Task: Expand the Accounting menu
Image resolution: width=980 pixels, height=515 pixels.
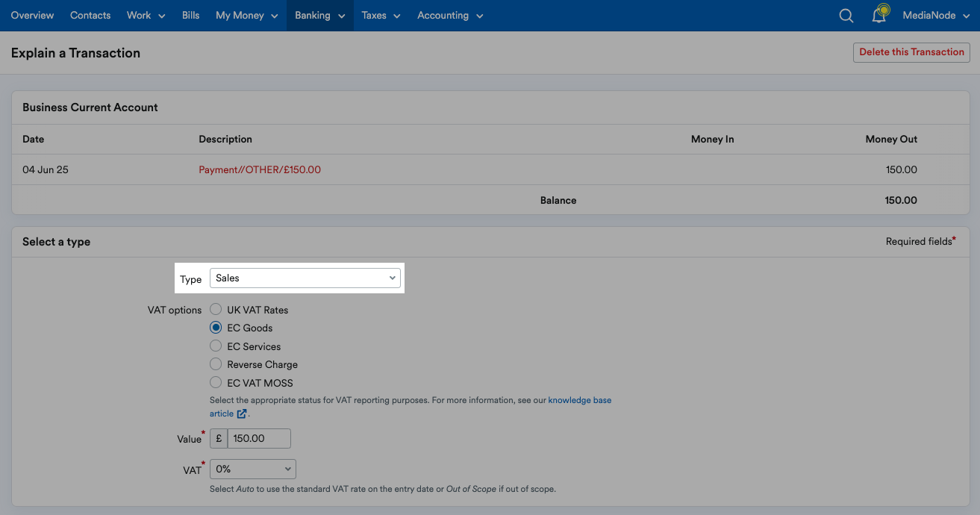Action: coord(450,16)
